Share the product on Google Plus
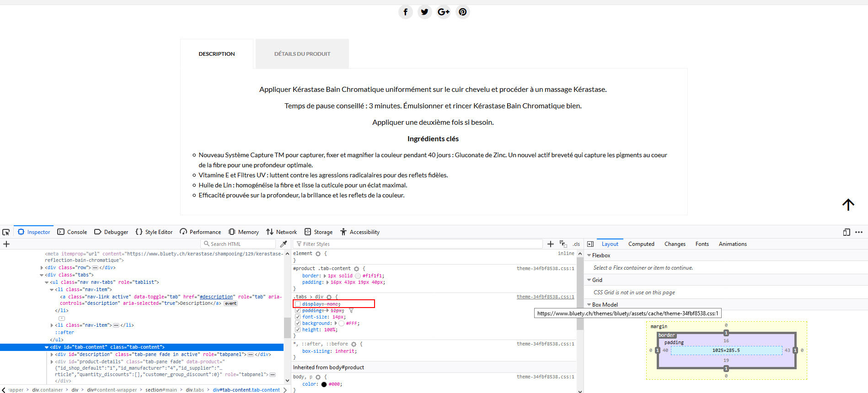Viewport: 868px width, 393px height. [x=444, y=12]
